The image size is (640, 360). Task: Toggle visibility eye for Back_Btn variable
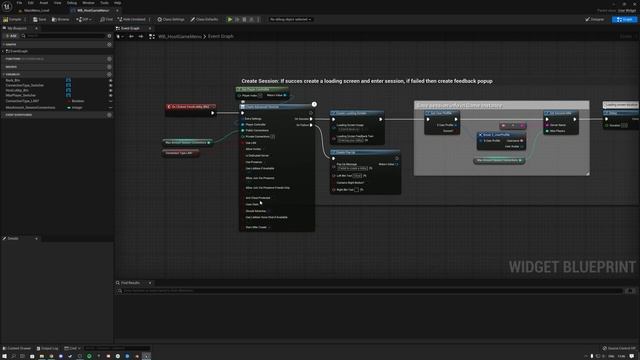click(111, 80)
